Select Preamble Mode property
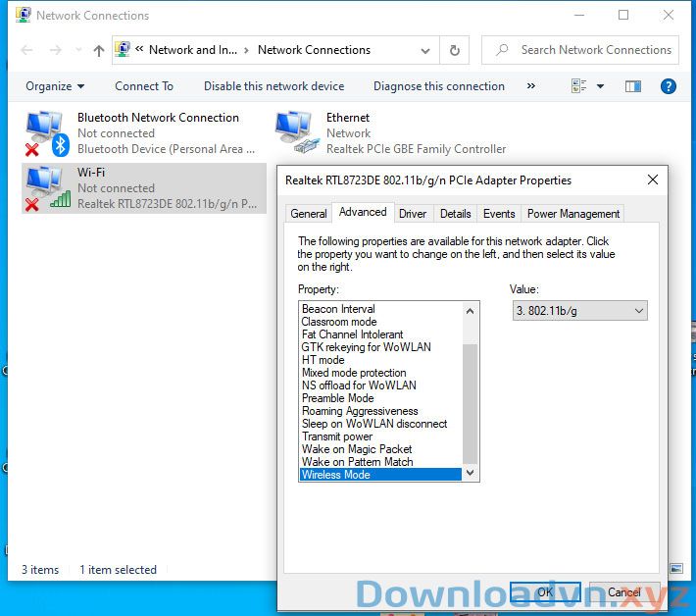This screenshot has width=696, height=616. (x=380, y=398)
